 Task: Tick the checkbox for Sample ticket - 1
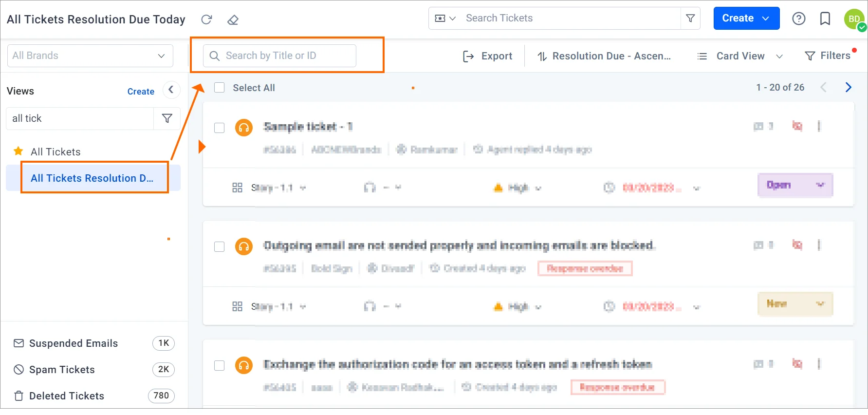[220, 128]
